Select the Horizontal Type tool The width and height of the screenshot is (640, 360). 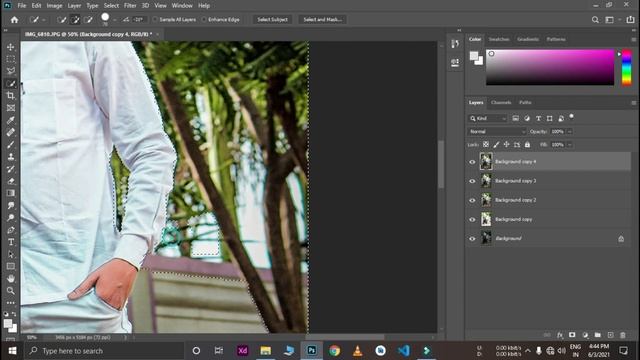(x=11, y=242)
